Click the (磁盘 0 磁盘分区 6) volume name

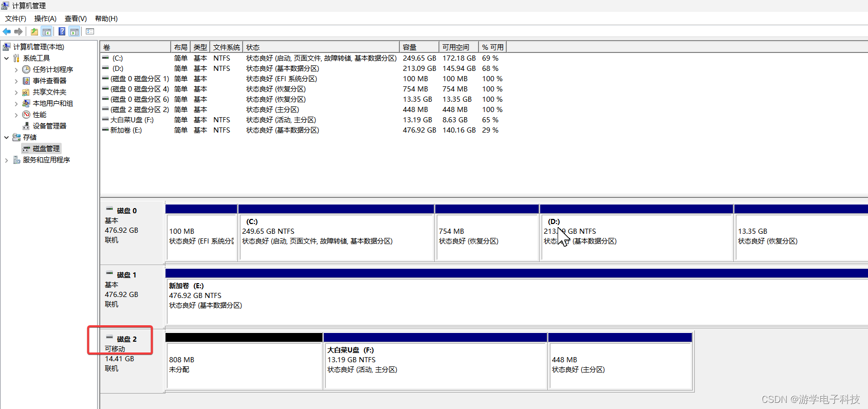(140, 99)
